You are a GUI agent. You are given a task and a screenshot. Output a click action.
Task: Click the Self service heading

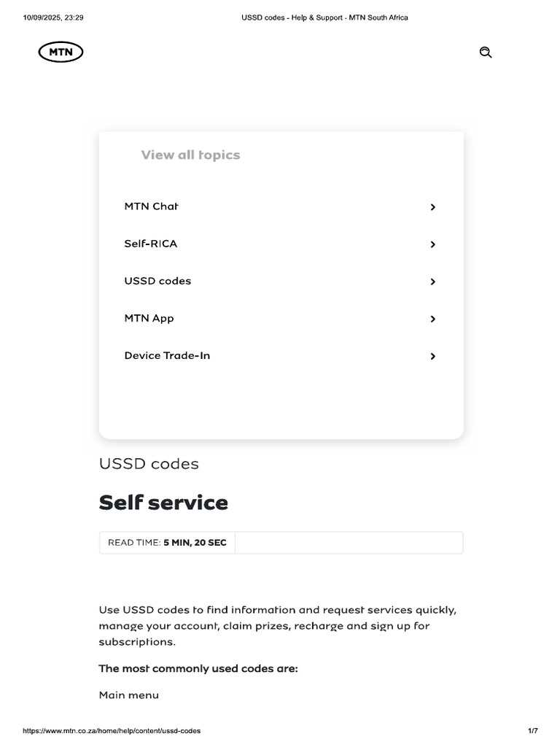tap(163, 503)
